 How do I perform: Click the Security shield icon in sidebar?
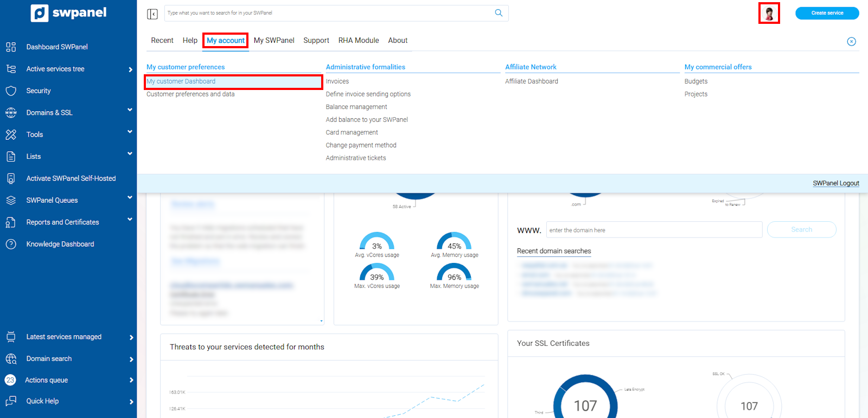[11, 91]
